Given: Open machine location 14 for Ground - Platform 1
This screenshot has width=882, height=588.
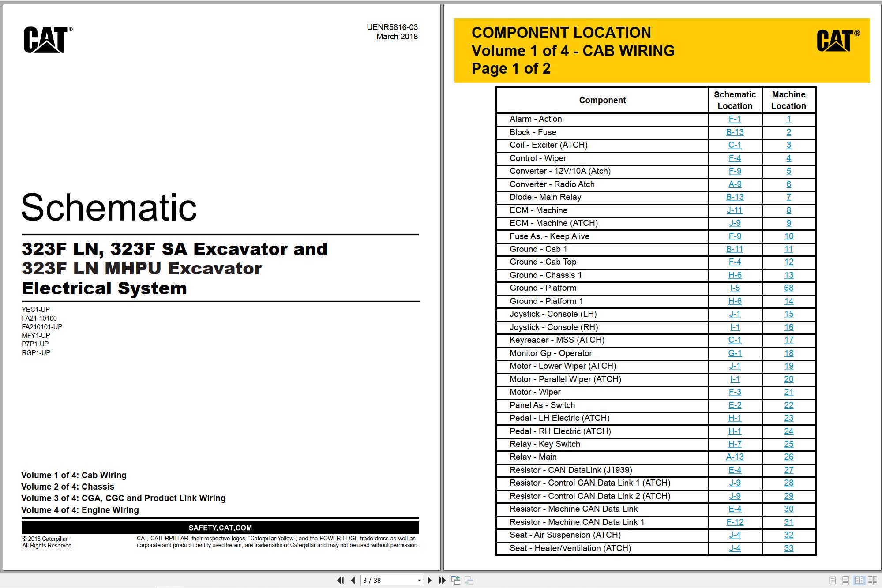Looking at the screenshot, I should [788, 301].
